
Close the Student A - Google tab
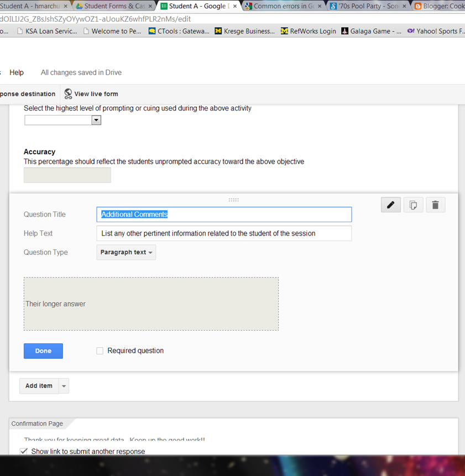234,6
